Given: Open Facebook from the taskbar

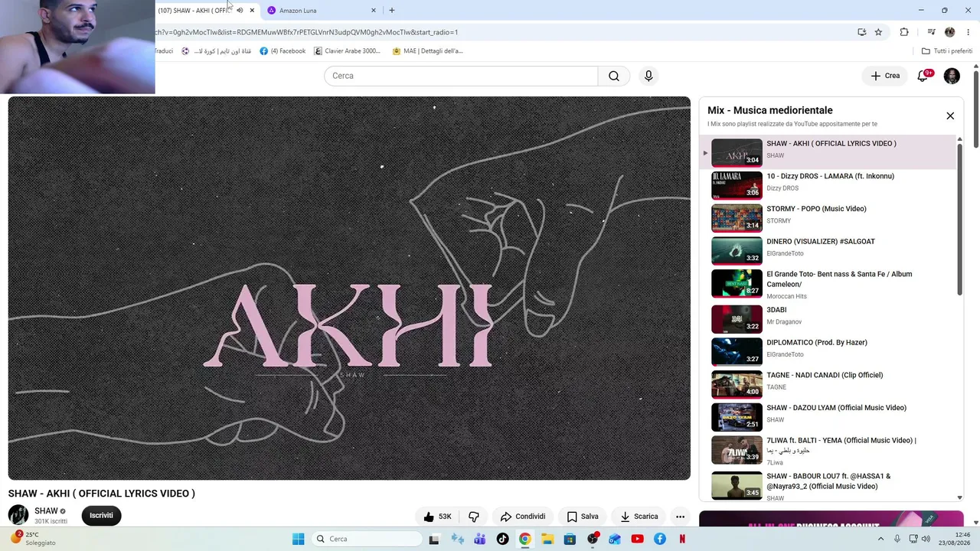Looking at the screenshot, I should 660,539.
